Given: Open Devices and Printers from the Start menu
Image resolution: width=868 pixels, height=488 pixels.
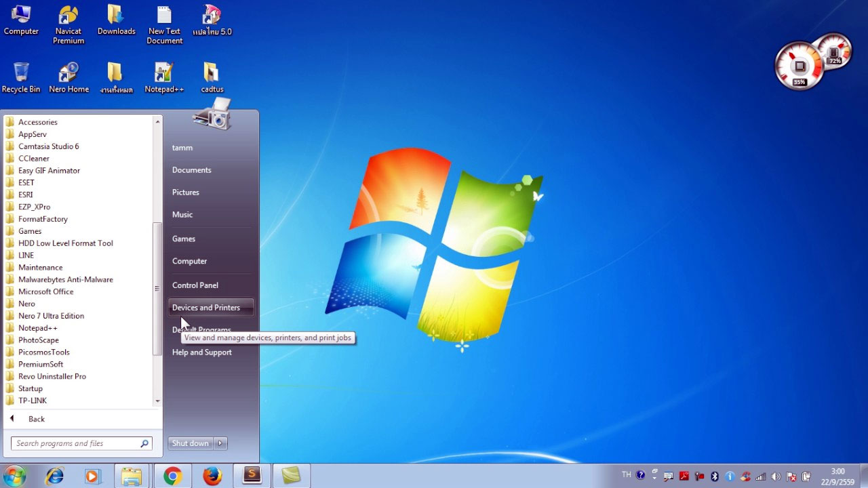Looking at the screenshot, I should (205, 307).
